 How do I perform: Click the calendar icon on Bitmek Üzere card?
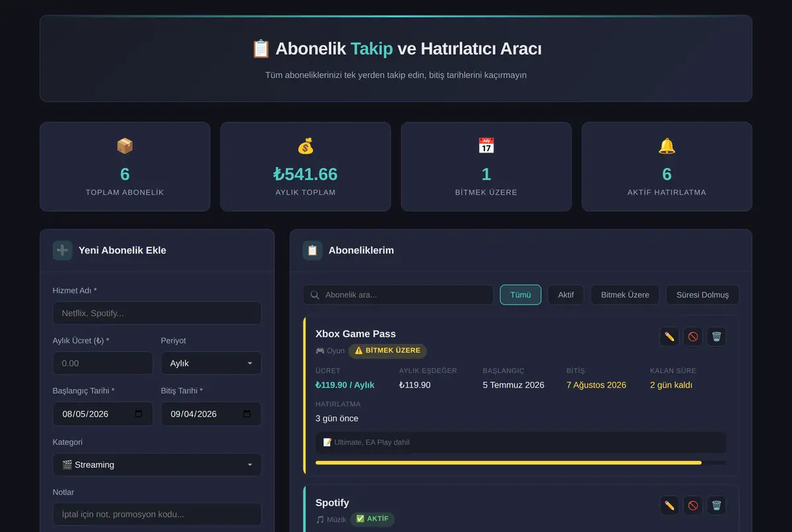tap(486, 146)
